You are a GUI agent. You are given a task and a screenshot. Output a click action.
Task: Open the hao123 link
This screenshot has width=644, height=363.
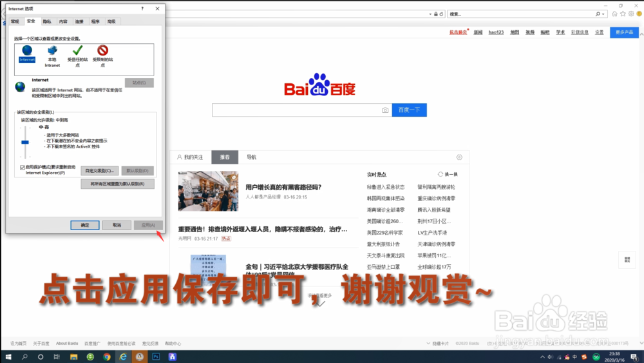(x=496, y=32)
